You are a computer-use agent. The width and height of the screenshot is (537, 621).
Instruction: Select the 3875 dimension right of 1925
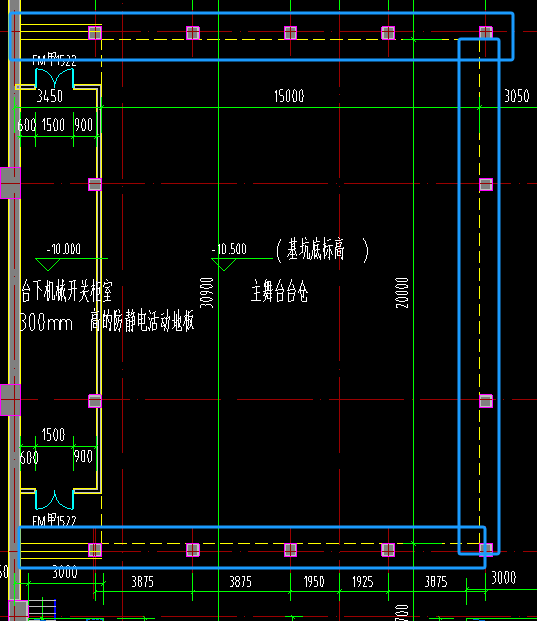click(x=436, y=582)
